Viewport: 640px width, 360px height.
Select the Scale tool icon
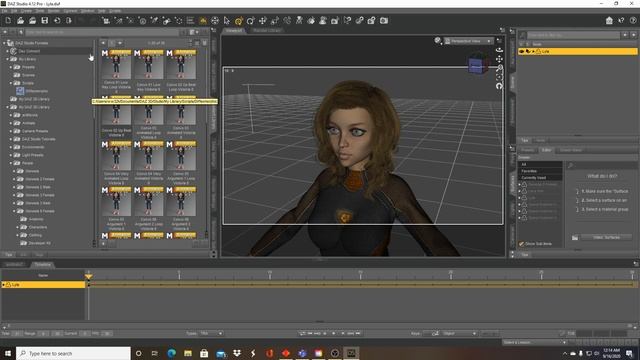pyautogui.click(x=275, y=20)
